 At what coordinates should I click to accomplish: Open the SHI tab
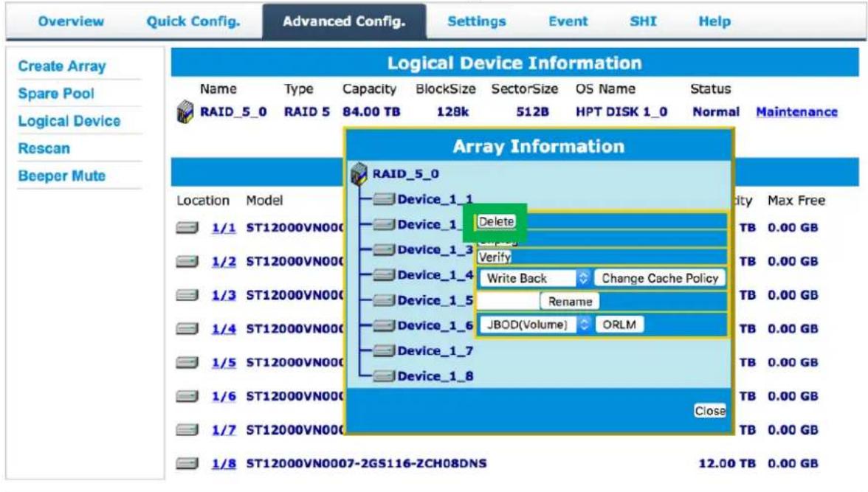(x=643, y=21)
